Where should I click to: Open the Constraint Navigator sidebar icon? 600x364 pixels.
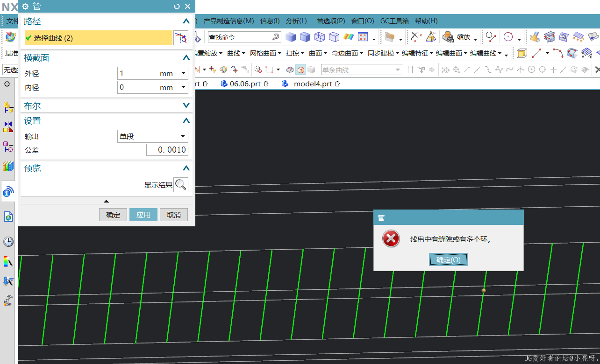[x=8, y=127]
